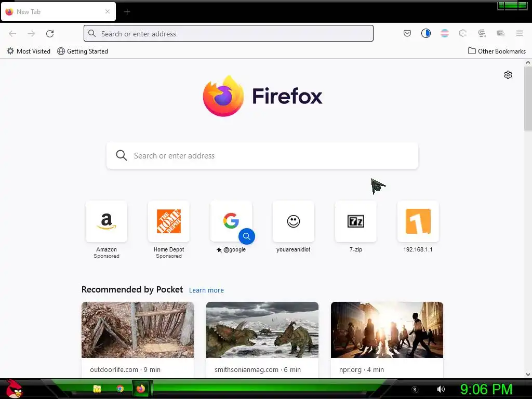Focus the toolbar address bar
The image size is (532, 399).
point(229,33)
